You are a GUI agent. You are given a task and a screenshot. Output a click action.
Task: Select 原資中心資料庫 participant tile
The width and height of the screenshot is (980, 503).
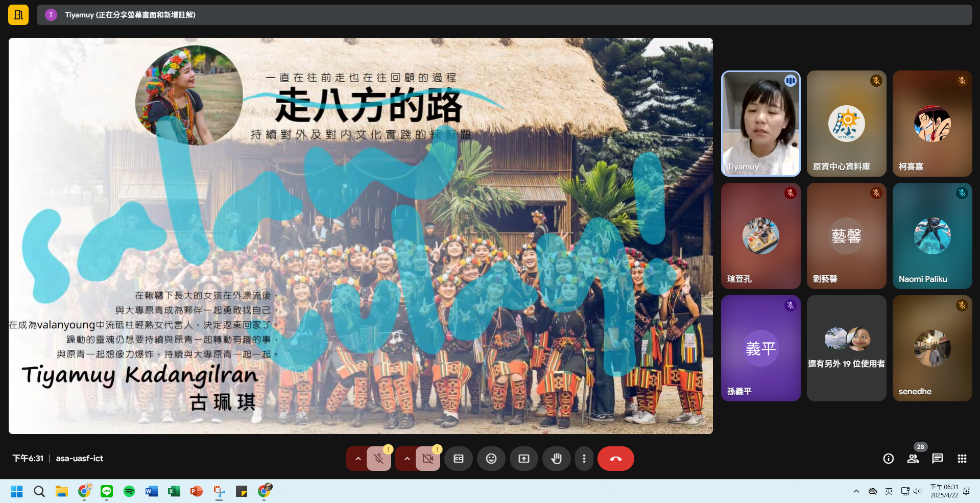pyautogui.click(x=847, y=124)
